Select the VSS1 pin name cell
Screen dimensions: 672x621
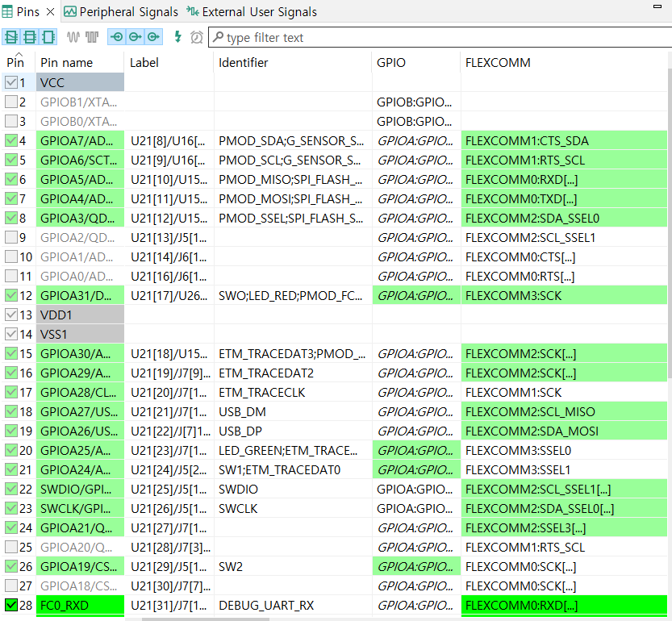click(x=80, y=334)
